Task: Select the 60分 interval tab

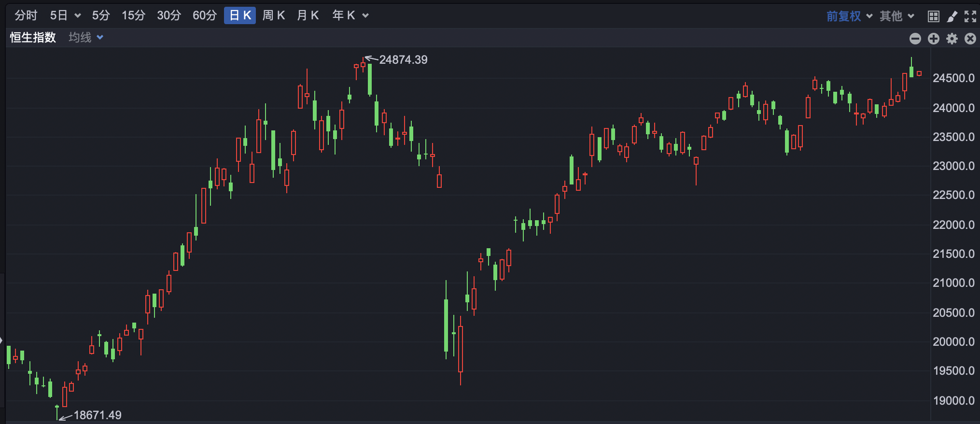Action: point(205,15)
